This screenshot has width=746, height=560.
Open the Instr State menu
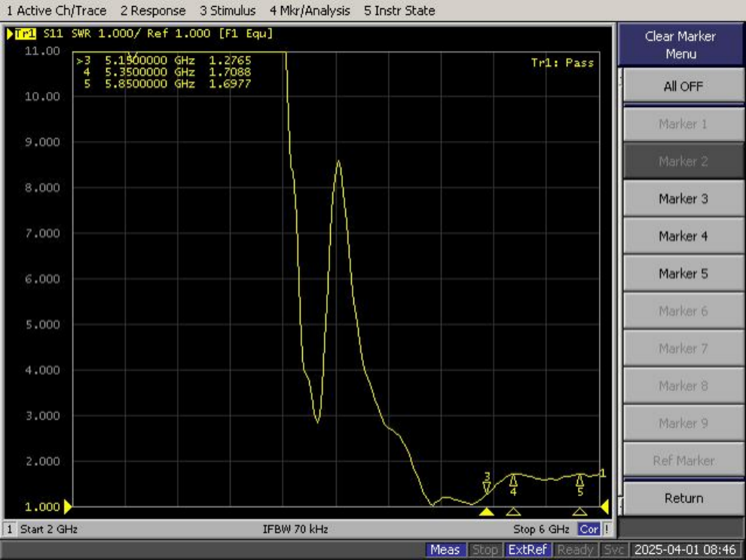[399, 11]
